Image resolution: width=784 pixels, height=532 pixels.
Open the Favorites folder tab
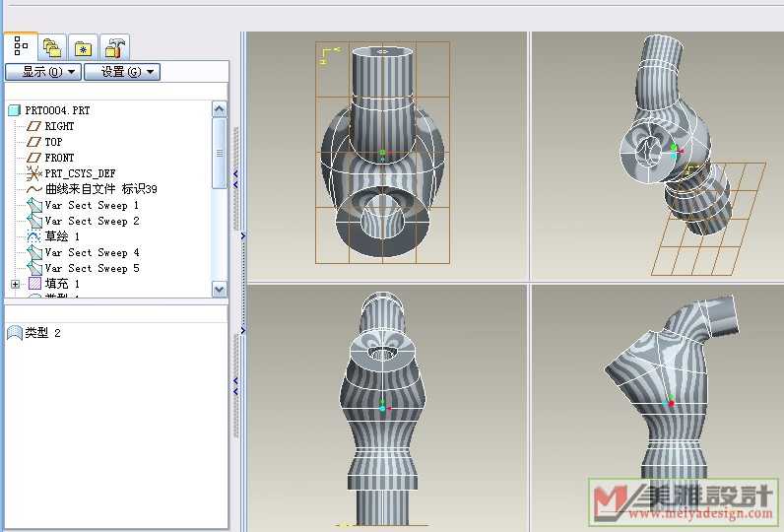[x=85, y=47]
